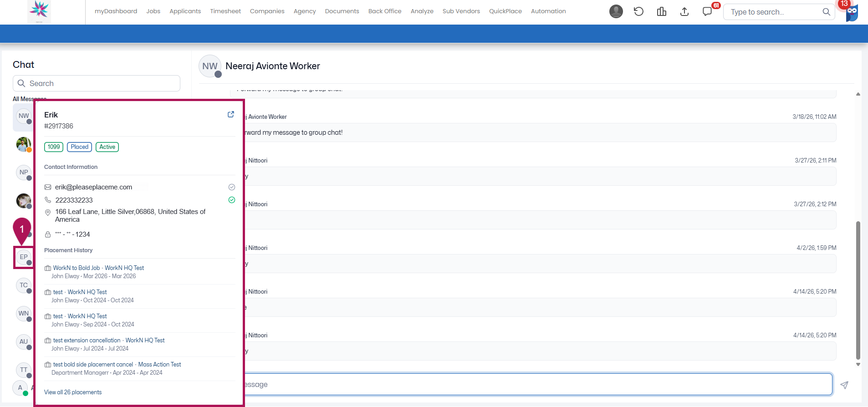Open the owl assistant icon with 13 badge
The width and height of the screenshot is (868, 407).
(x=852, y=12)
